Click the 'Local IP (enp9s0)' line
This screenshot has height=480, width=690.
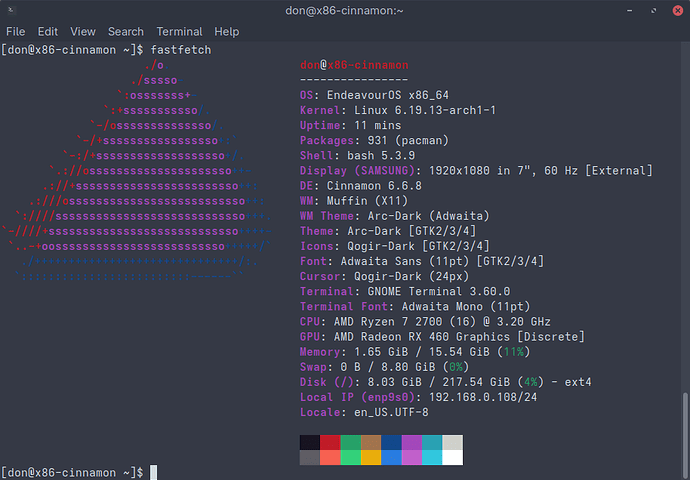coord(418,397)
